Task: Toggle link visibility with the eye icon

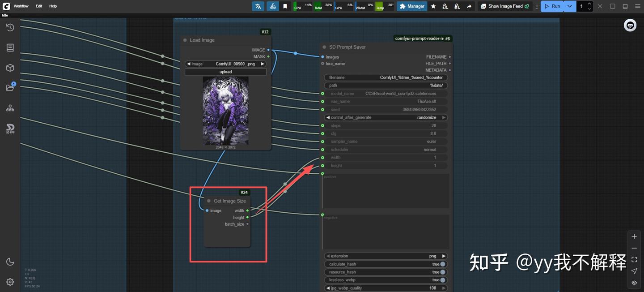Action: pos(634,283)
